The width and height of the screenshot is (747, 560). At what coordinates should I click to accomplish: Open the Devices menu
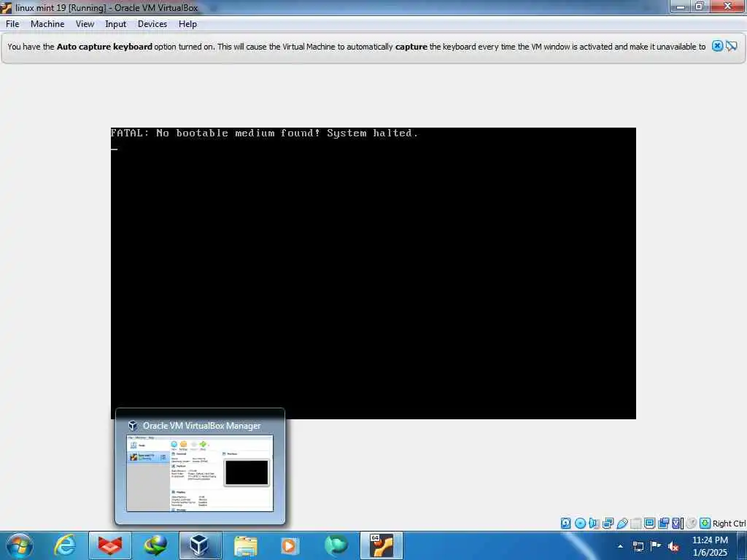[x=152, y=24]
